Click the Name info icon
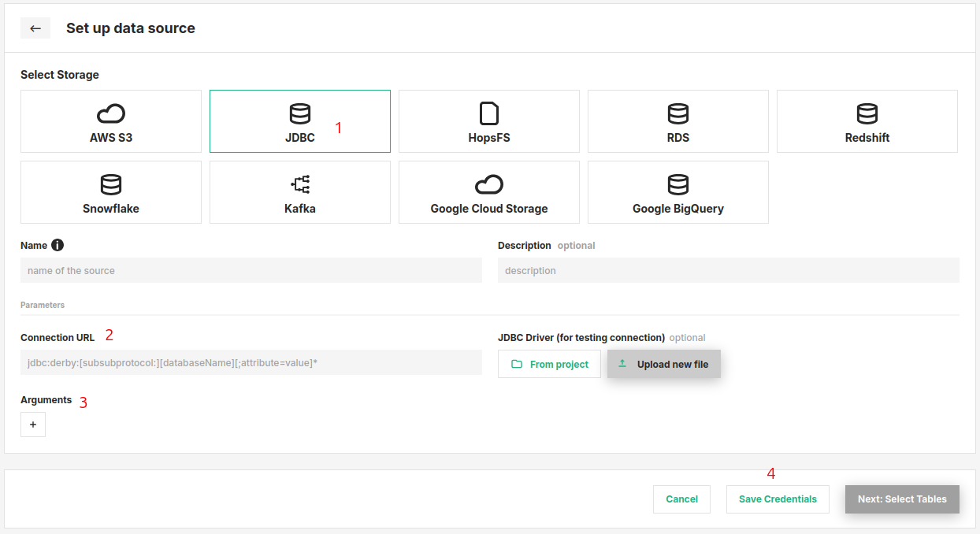The image size is (980, 534). pyautogui.click(x=58, y=245)
